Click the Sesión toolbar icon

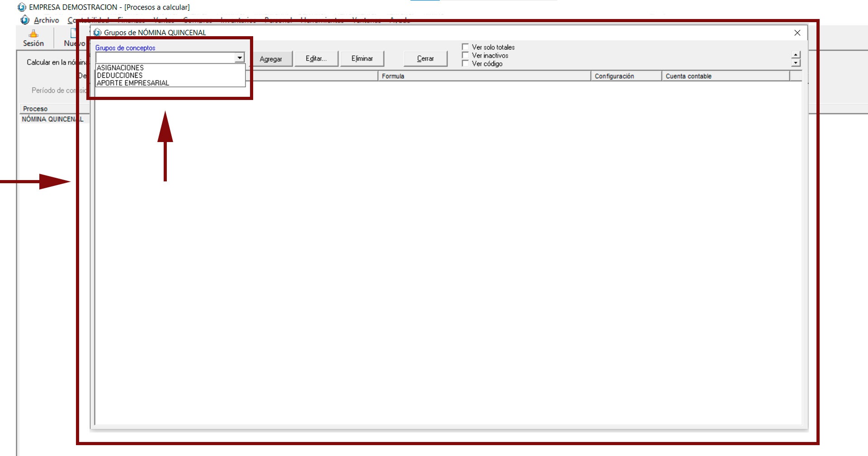point(33,34)
